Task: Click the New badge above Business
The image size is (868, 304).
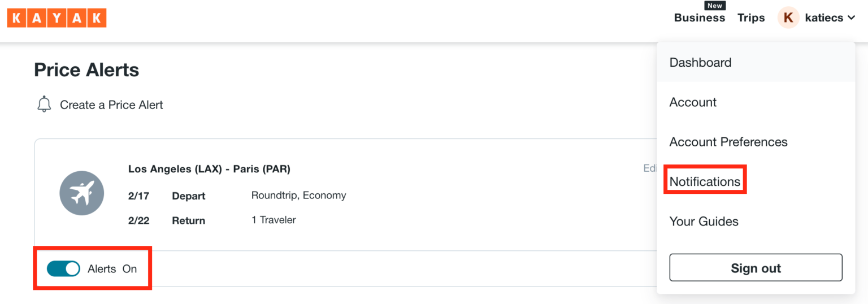Action: point(715,6)
